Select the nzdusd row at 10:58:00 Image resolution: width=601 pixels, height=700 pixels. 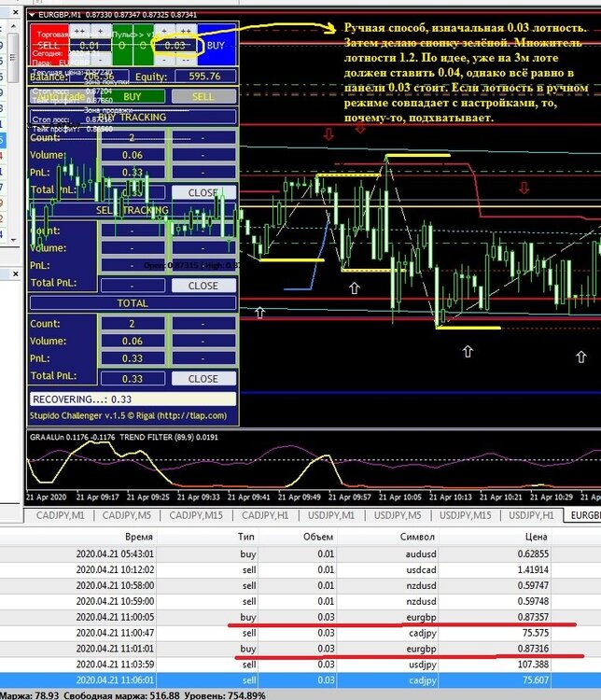300,585
